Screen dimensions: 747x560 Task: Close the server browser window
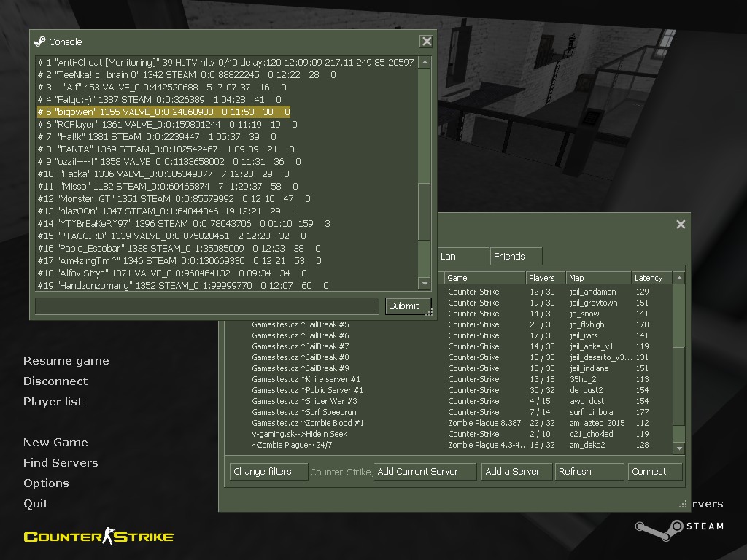pos(681,224)
